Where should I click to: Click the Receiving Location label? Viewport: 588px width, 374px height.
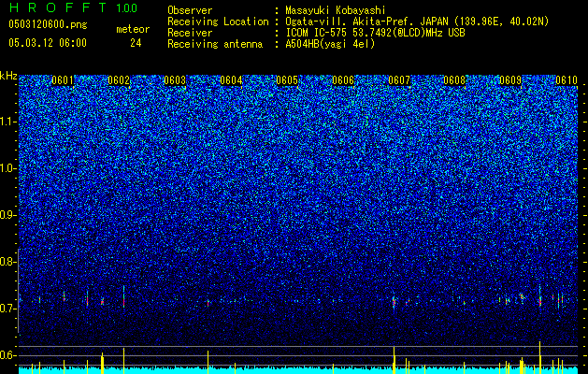pos(218,22)
